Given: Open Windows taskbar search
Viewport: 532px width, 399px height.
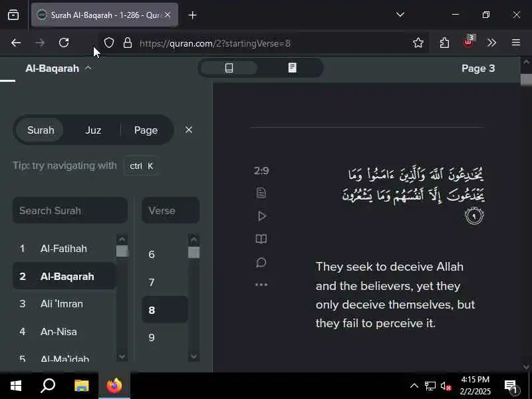Looking at the screenshot, I should (48, 386).
